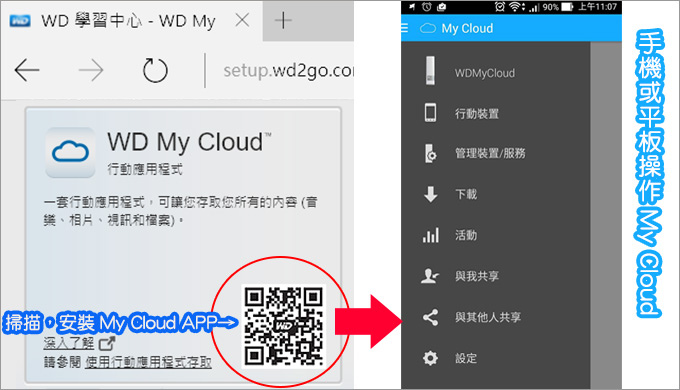Click the WD favicon on browser tab
The width and height of the screenshot is (680, 390).
point(20,21)
